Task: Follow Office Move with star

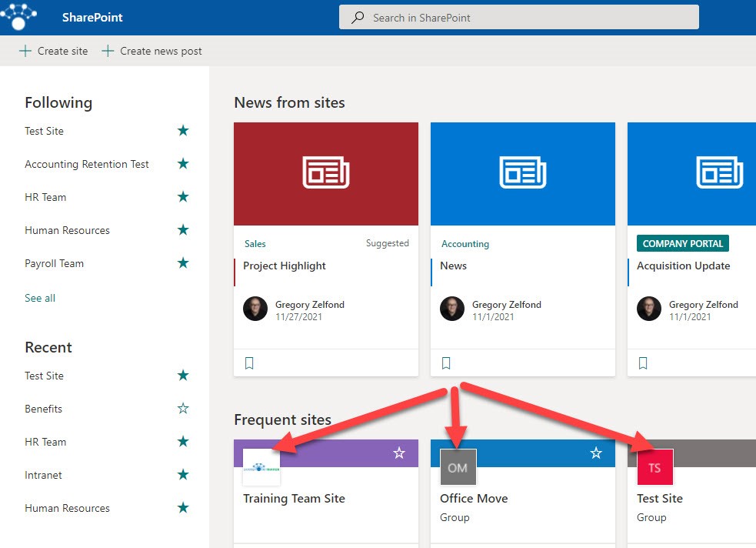Action: coord(596,453)
